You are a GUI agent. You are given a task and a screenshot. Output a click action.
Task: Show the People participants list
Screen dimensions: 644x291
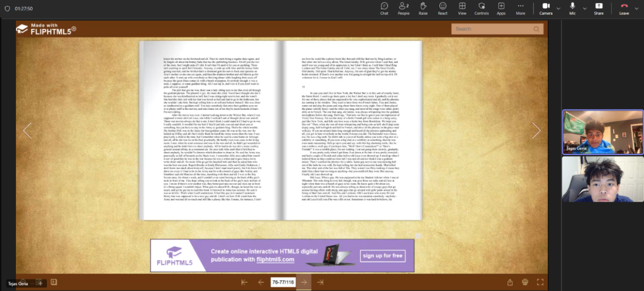click(x=404, y=9)
